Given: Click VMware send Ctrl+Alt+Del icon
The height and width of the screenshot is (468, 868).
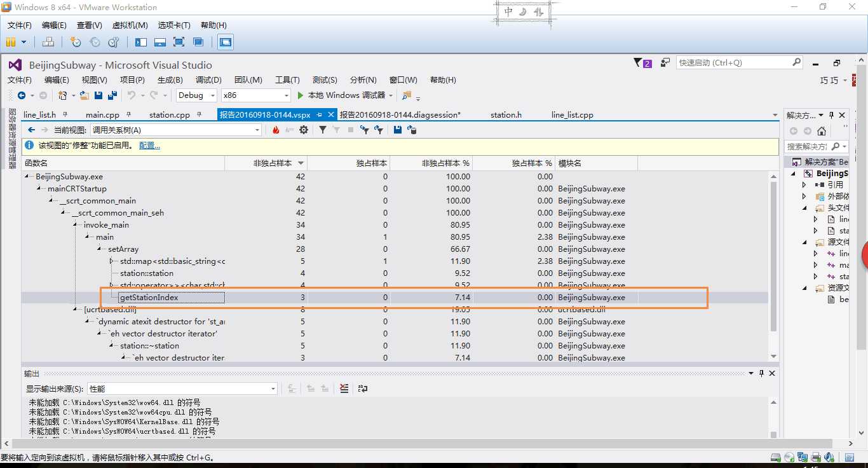Looking at the screenshot, I should tap(48, 42).
